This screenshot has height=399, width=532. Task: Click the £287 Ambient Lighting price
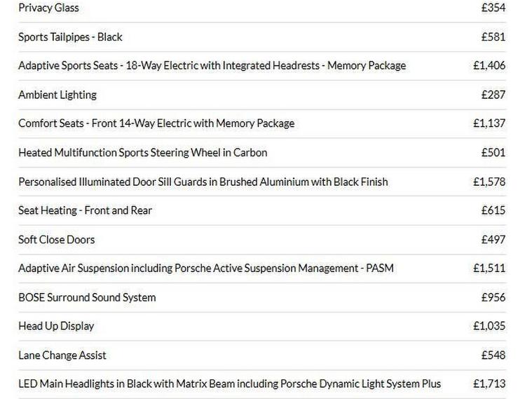(493, 95)
